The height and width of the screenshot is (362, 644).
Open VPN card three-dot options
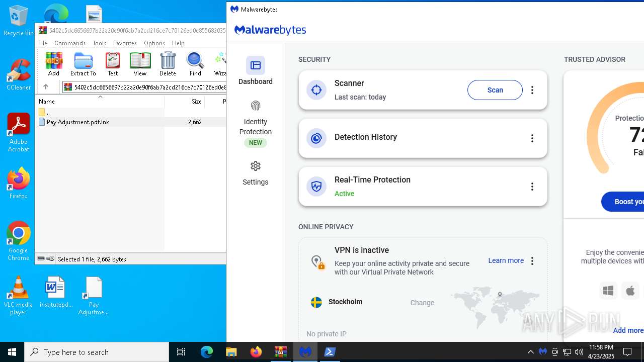pos(532,261)
